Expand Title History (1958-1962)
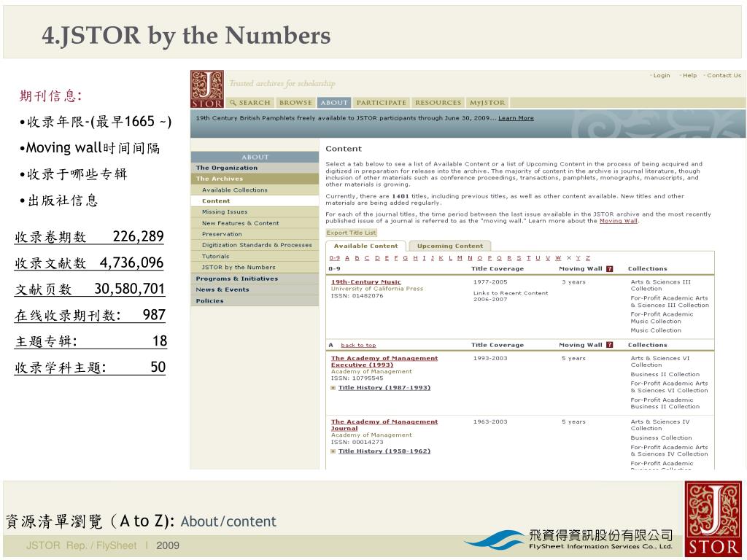Screen dimensions: 747x560 [x=333, y=451]
